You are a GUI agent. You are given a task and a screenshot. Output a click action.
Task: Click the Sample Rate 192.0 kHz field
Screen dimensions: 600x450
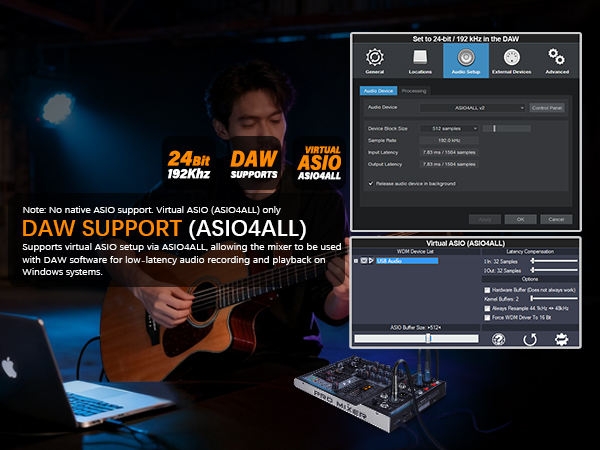point(449,140)
